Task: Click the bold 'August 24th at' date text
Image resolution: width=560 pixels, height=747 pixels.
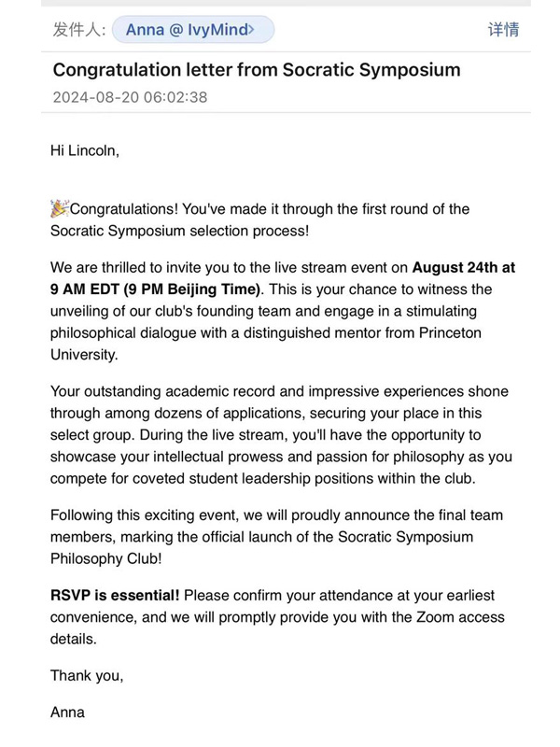Action: [463, 267]
